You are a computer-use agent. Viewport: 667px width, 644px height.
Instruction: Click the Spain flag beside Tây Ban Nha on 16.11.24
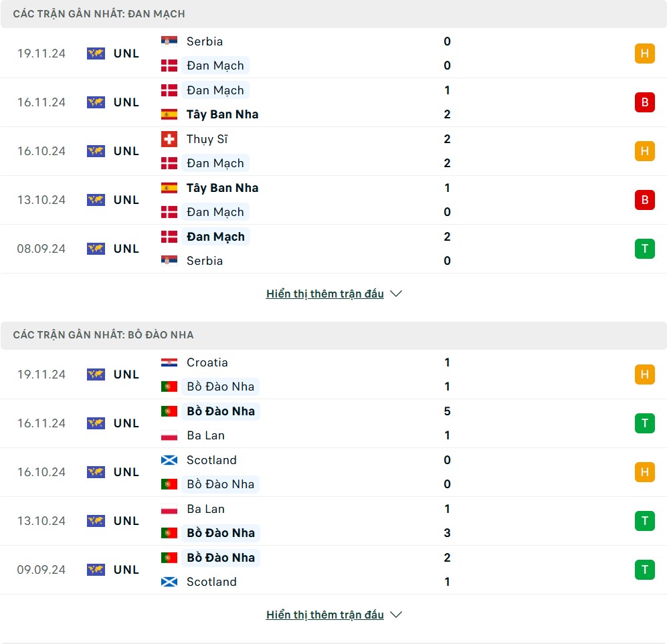click(169, 114)
